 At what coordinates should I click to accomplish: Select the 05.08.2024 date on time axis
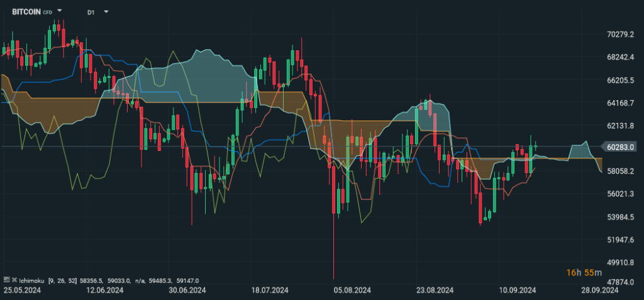[352, 291]
